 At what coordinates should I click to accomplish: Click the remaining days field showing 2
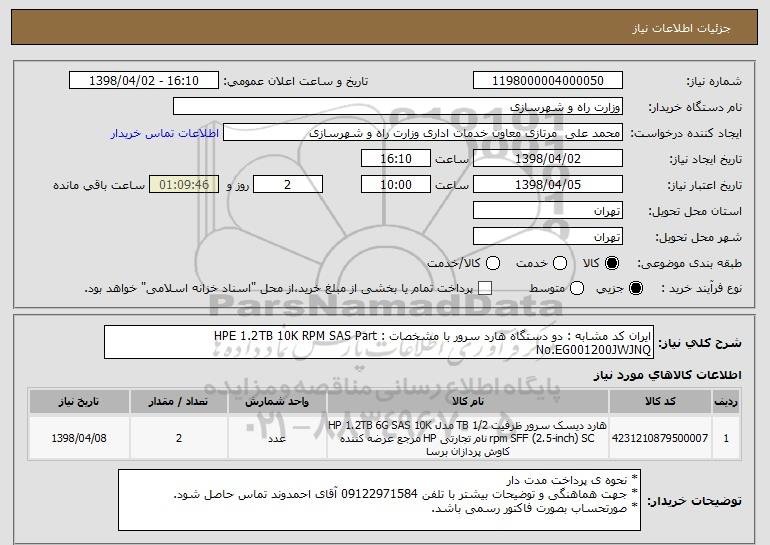pos(288,185)
